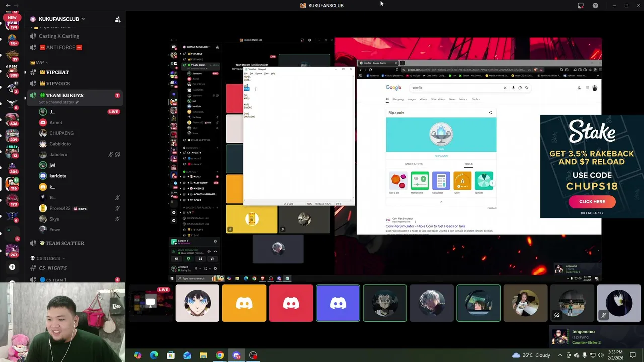Select member Yowe in voice channel
Viewport: 644px width, 362px height.
pyautogui.click(x=54, y=230)
